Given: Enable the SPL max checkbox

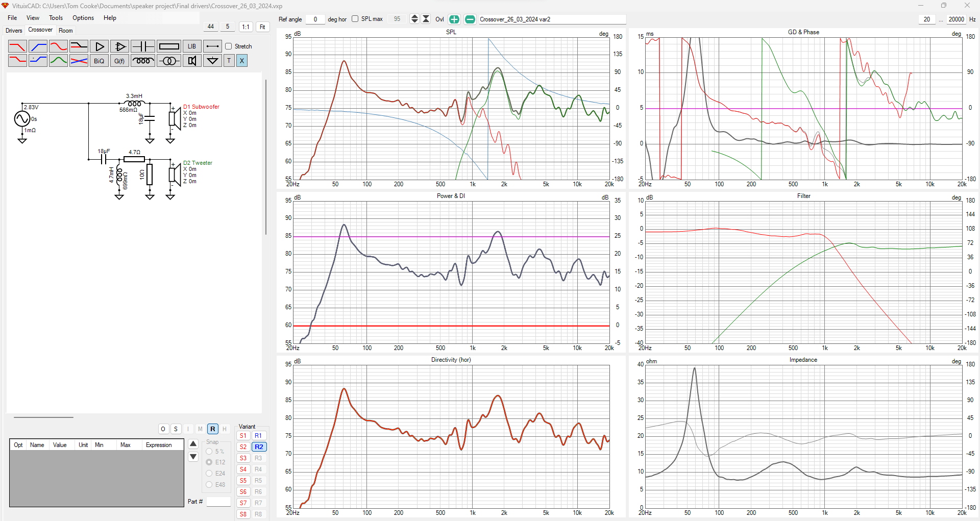Looking at the screenshot, I should point(355,19).
